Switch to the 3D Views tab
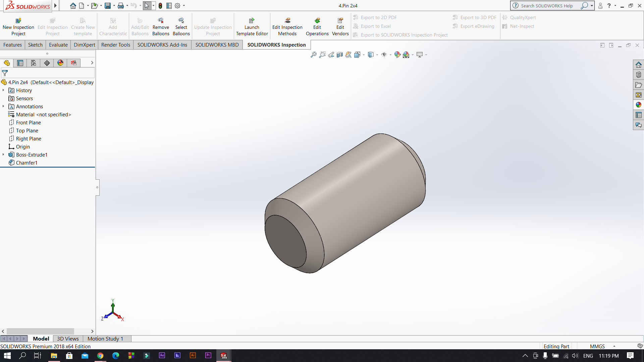The image size is (644, 362). click(x=68, y=339)
